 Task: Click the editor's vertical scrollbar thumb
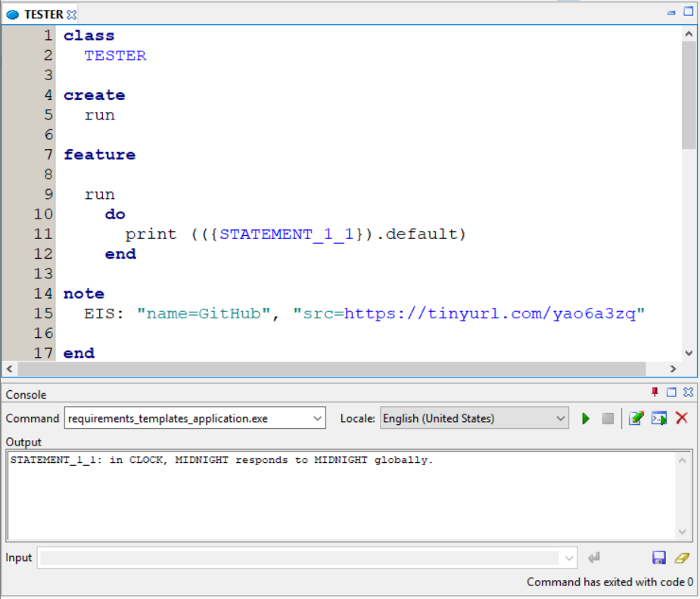[x=688, y=95]
